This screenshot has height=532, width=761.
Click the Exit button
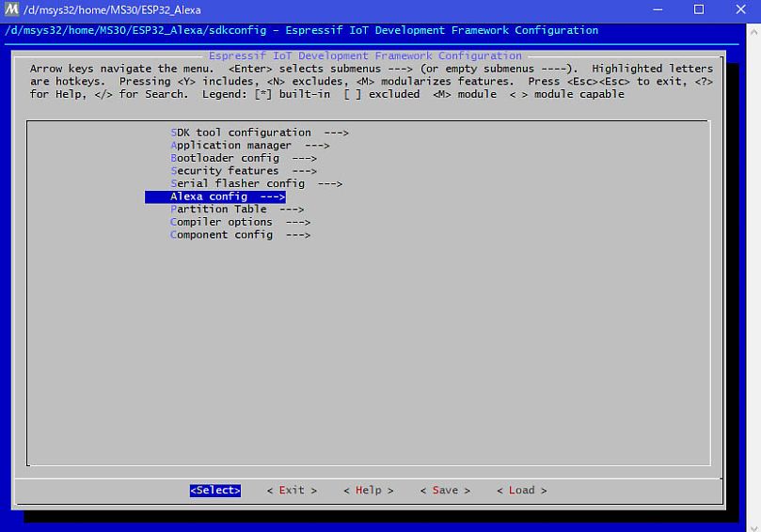pos(292,491)
